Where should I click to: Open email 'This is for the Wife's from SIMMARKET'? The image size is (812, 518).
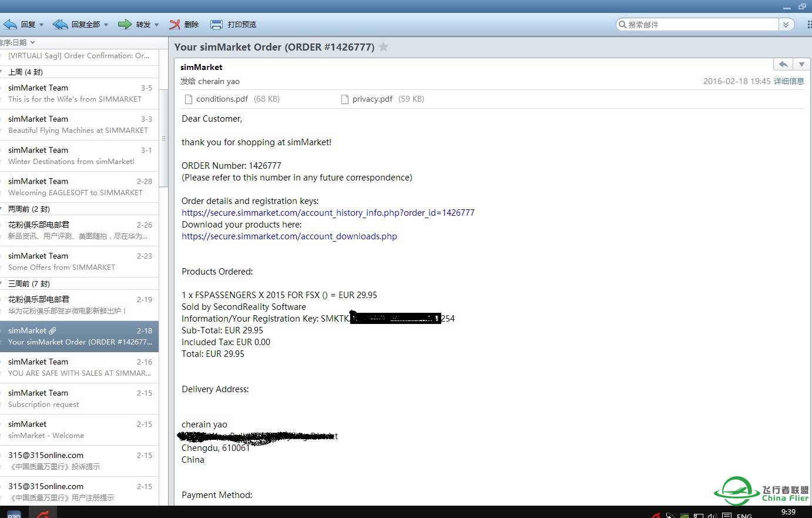click(79, 93)
